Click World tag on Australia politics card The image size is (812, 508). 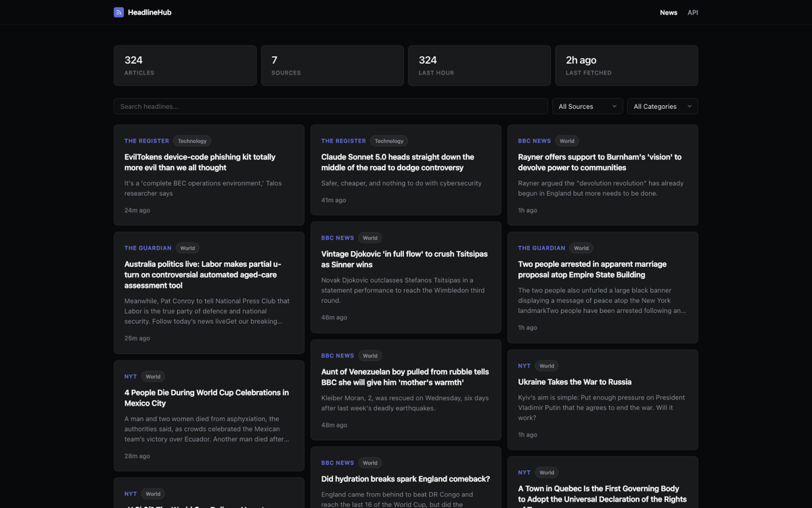pos(187,248)
